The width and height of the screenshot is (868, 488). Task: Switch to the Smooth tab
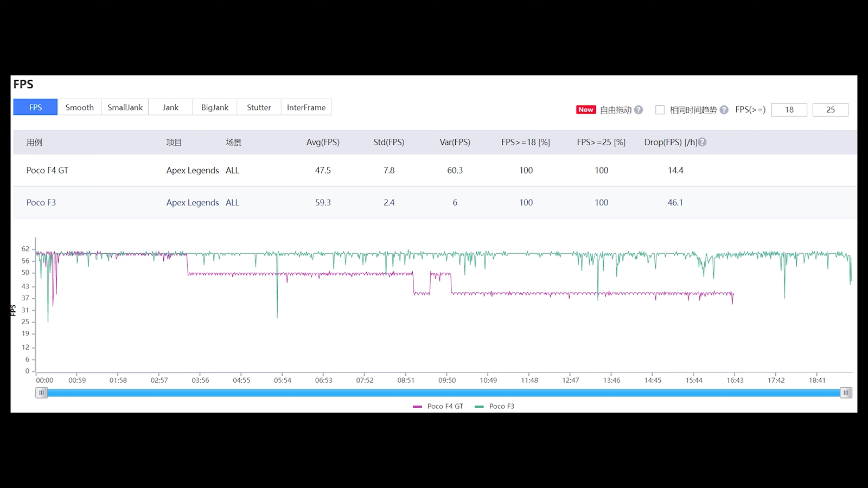click(x=79, y=107)
